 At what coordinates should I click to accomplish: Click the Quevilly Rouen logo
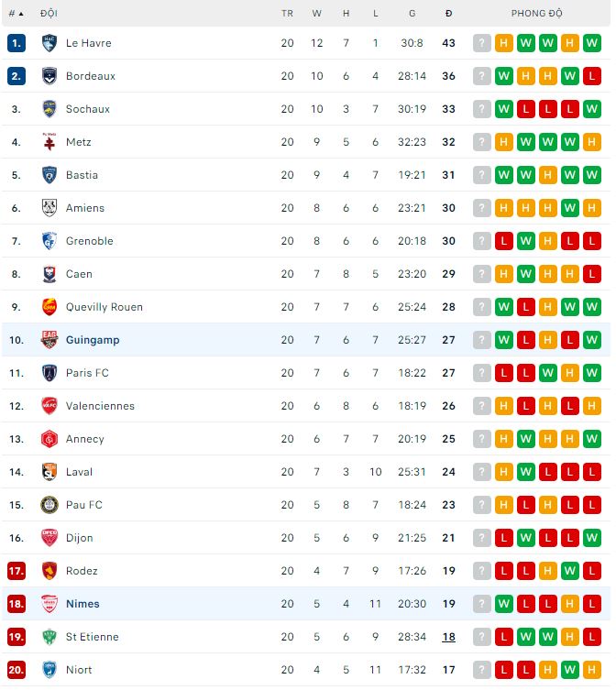[x=49, y=307]
